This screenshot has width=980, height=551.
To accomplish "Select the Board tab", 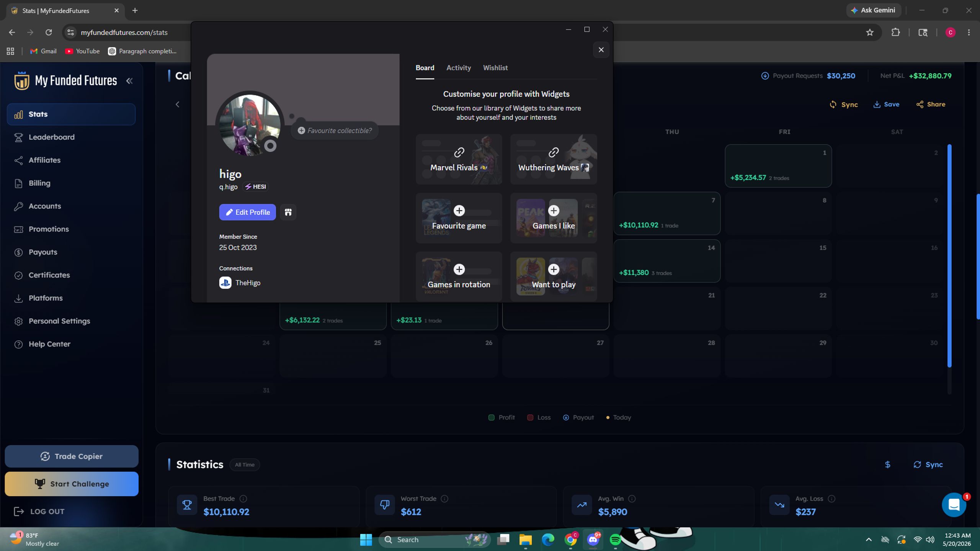I will 425,68.
